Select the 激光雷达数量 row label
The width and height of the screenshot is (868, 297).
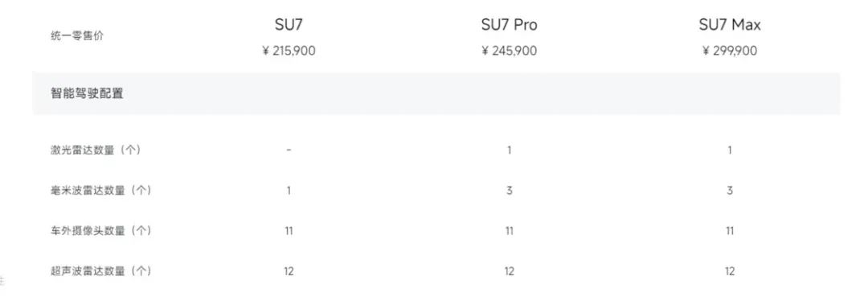(95, 151)
